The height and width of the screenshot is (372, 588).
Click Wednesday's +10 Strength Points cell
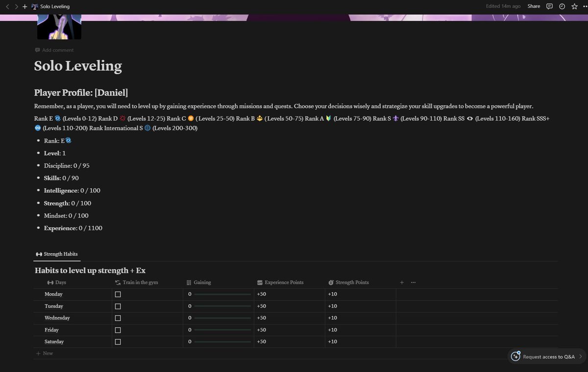pyautogui.click(x=361, y=318)
